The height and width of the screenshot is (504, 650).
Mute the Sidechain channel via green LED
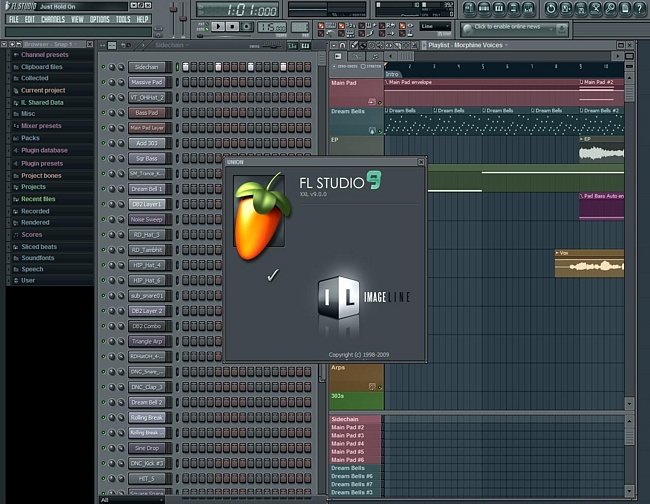103,67
